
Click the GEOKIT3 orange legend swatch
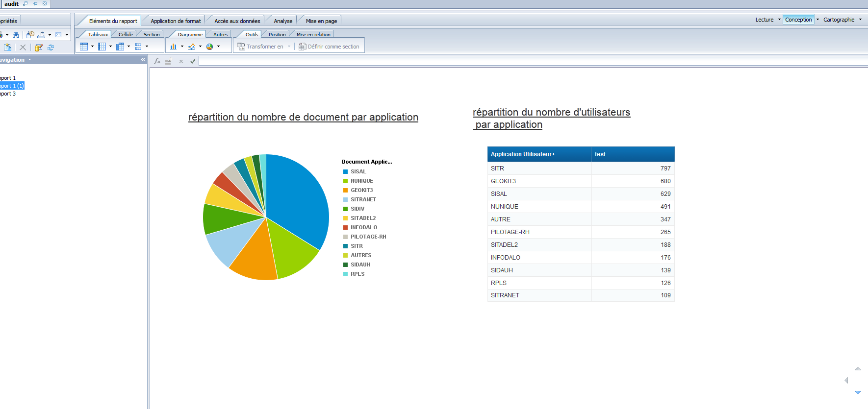345,190
